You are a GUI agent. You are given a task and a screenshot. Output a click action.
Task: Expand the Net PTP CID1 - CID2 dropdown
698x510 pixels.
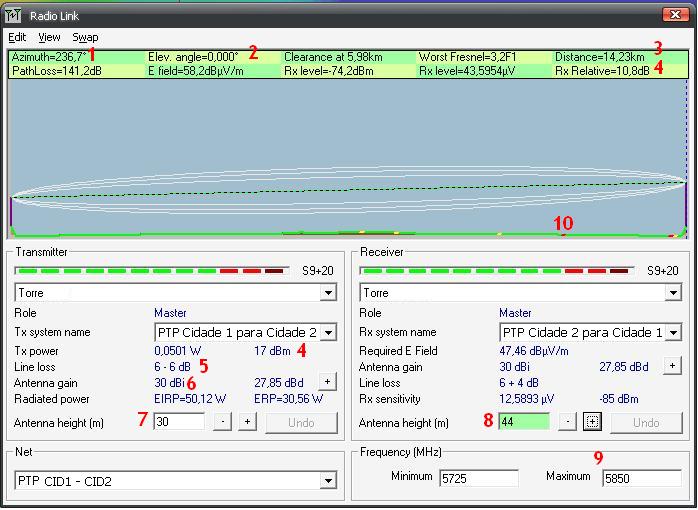pyautogui.click(x=328, y=481)
